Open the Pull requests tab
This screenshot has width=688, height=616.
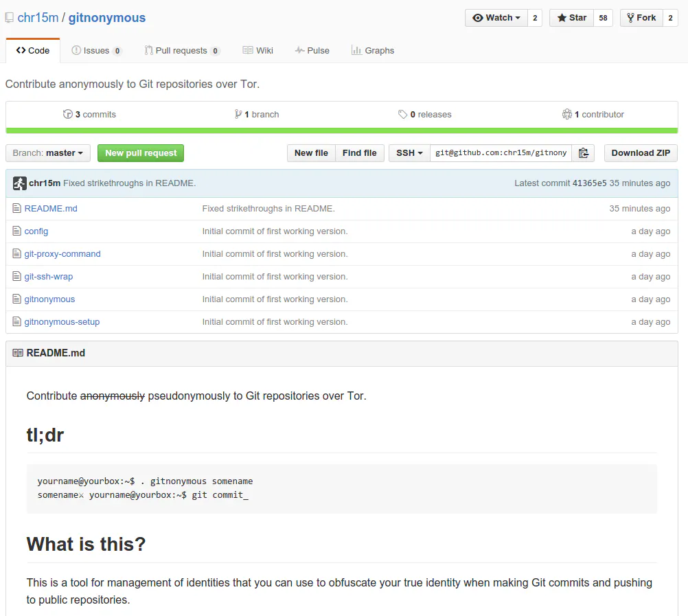tap(182, 50)
